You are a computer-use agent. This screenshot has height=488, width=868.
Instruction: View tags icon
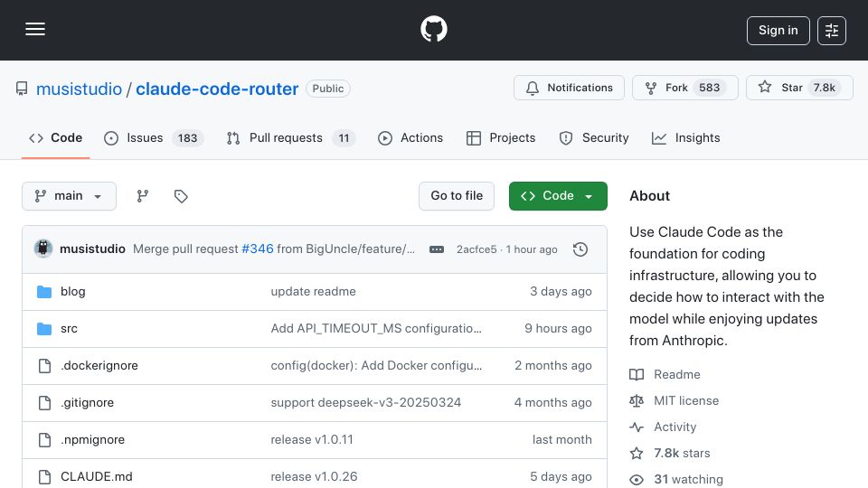(x=181, y=196)
